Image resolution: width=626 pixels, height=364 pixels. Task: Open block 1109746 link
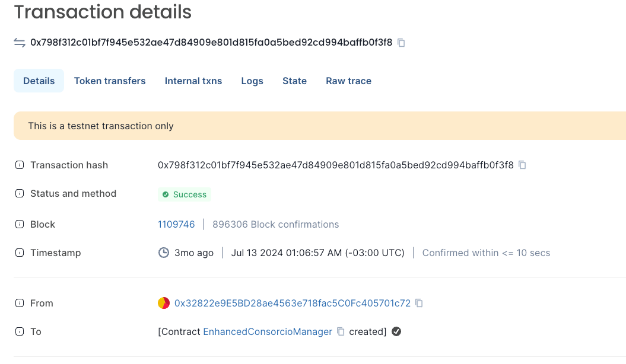[176, 225]
